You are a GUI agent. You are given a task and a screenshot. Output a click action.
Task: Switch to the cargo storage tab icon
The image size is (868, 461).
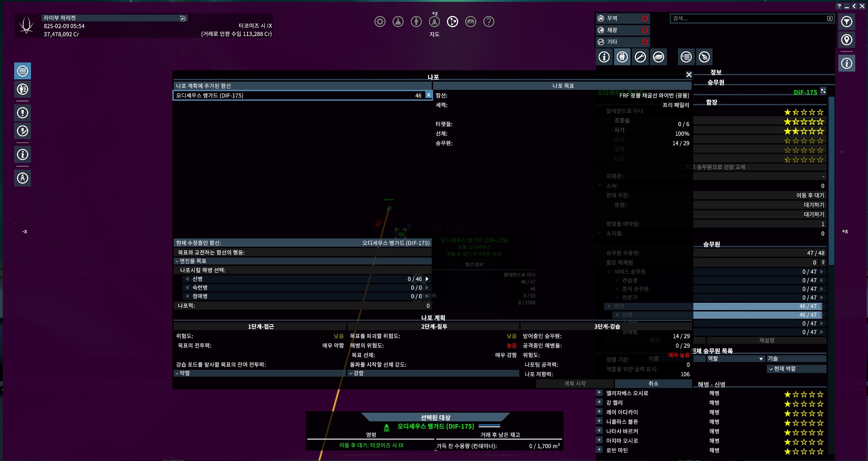click(x=659, y=57)
